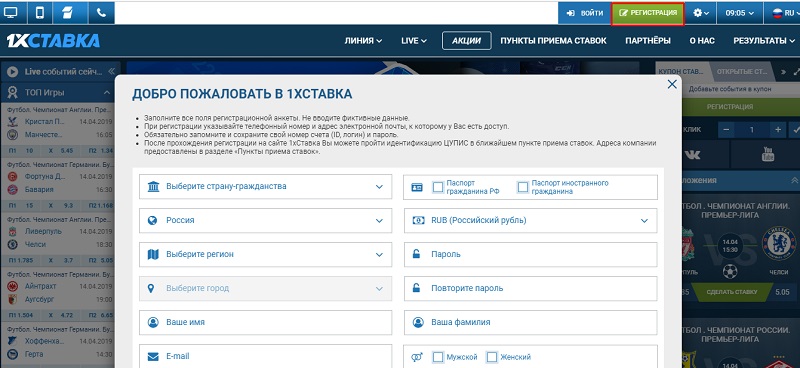Collapse Live events panel with double arrows
This screenshot has width=800, height=368.
click(112, 71)
